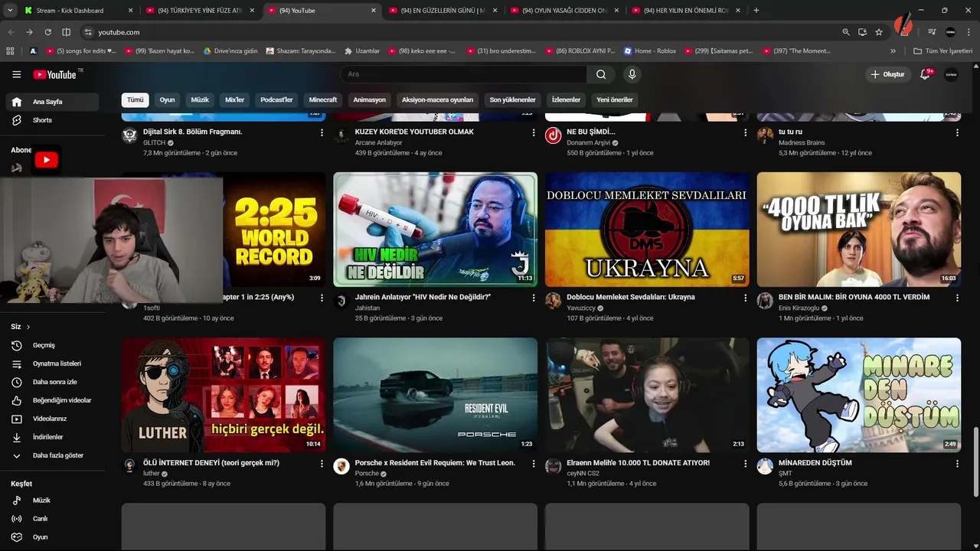980x551 pixels.
Task: Select the Minecraft filter chip
Action: (x=323, y=99)
